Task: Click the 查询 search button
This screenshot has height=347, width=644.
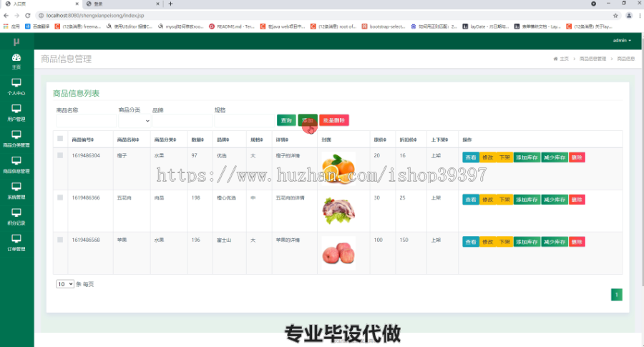Action: [x=286, y=120]
